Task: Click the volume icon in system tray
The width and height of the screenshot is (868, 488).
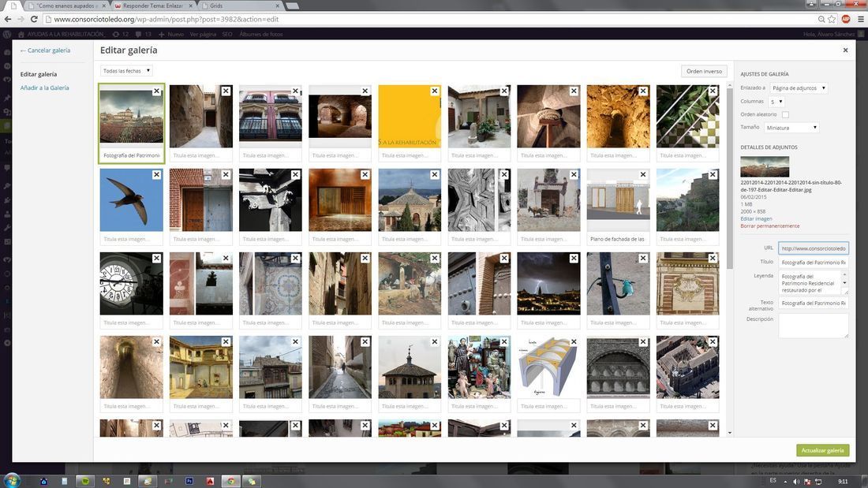Action: (x=796, y=482)
